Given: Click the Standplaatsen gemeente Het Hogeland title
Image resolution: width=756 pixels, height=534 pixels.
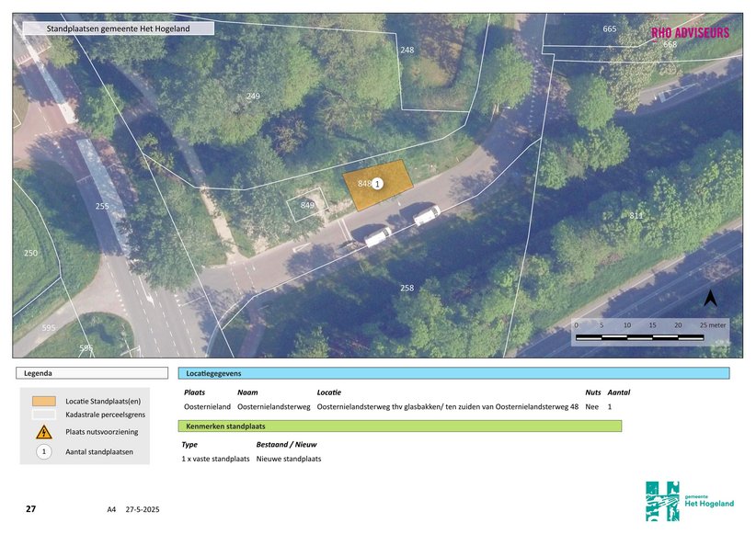Looking at the screenshot, I should [118, 28].
